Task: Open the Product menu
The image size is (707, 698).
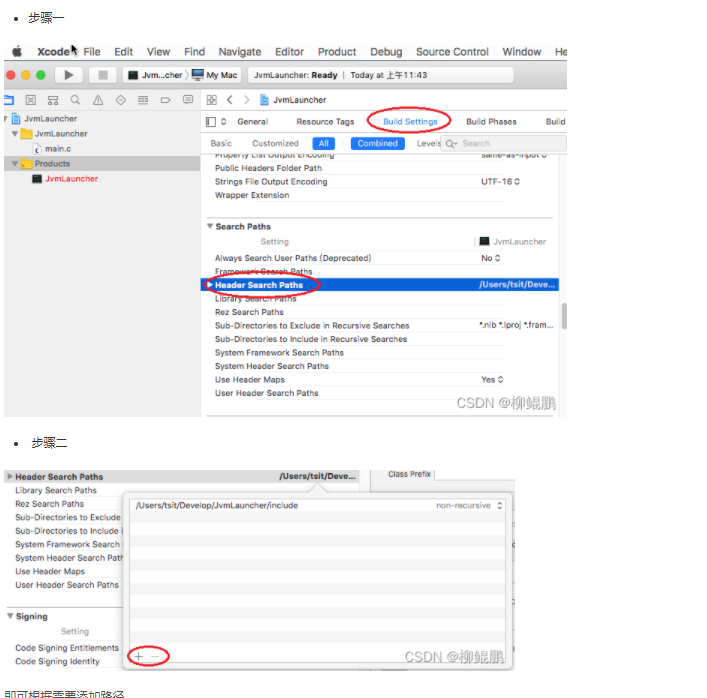Action: click(x=337, y=52)
